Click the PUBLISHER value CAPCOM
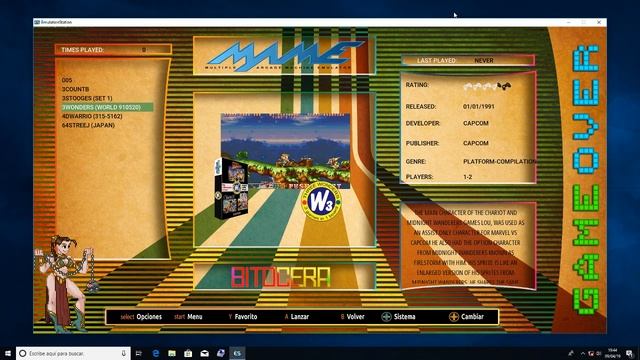This screenshot has height=360, width=640. click(476, 143)
